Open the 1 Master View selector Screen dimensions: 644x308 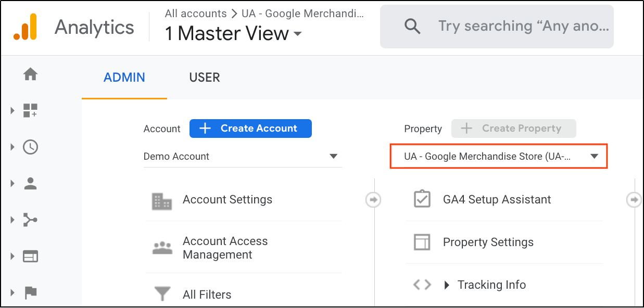tap(233, 34)
